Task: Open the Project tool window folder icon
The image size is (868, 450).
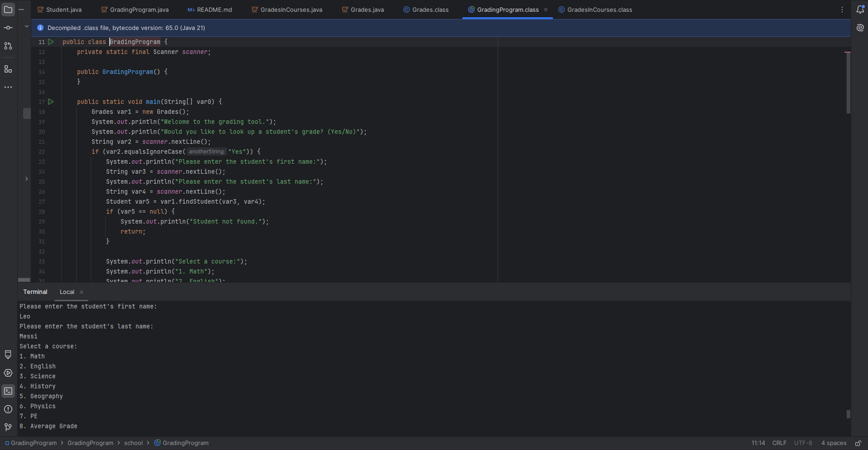Action: coord(8,10)
